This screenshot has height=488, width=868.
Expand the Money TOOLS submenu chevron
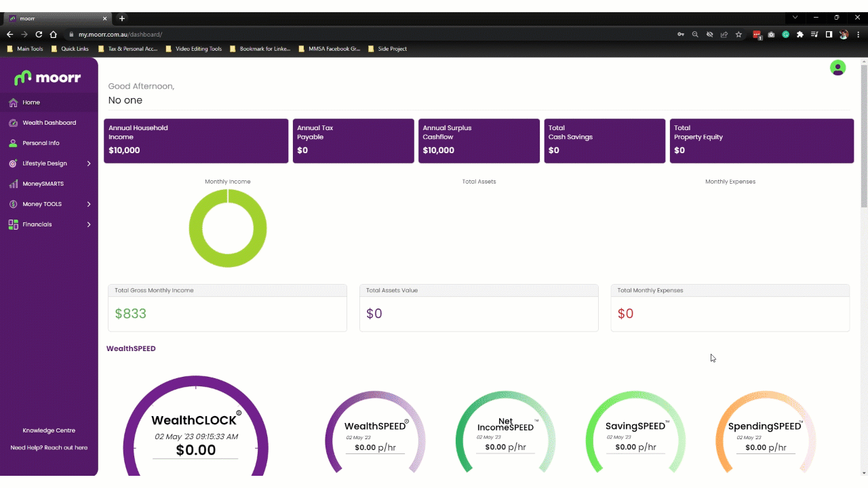click(x=89, y=204)
